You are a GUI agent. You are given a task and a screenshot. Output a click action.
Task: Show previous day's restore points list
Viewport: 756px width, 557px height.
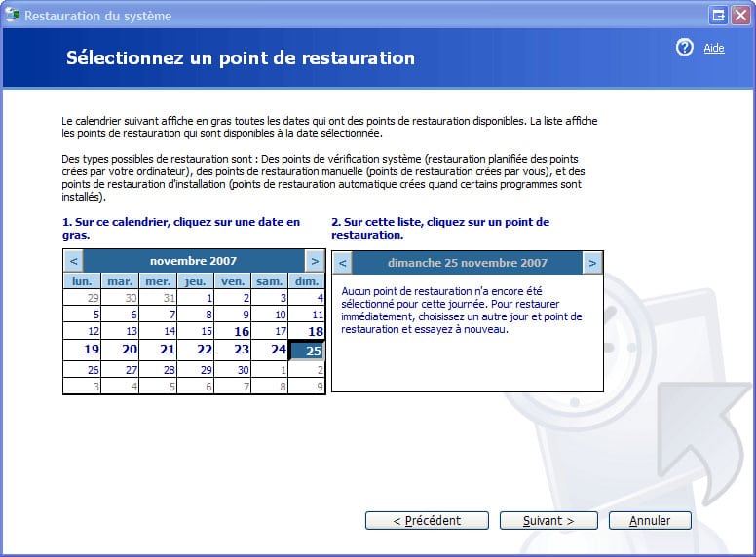click(342, 263)
